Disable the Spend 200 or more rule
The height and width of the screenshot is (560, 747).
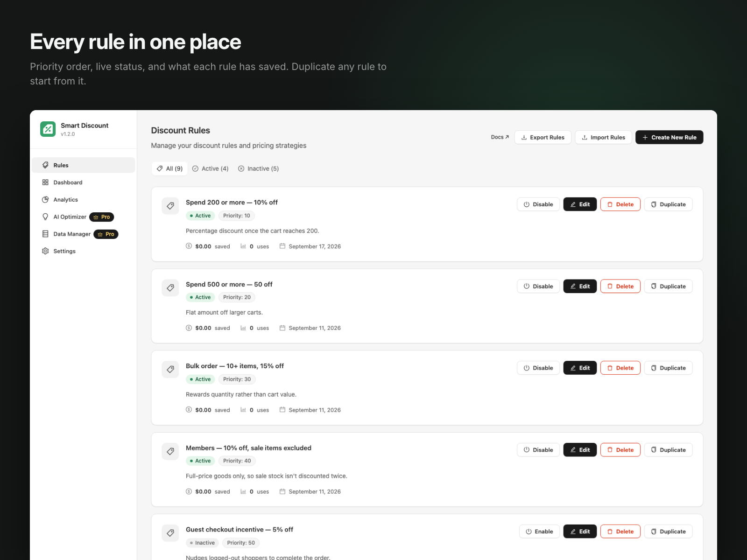538,204
